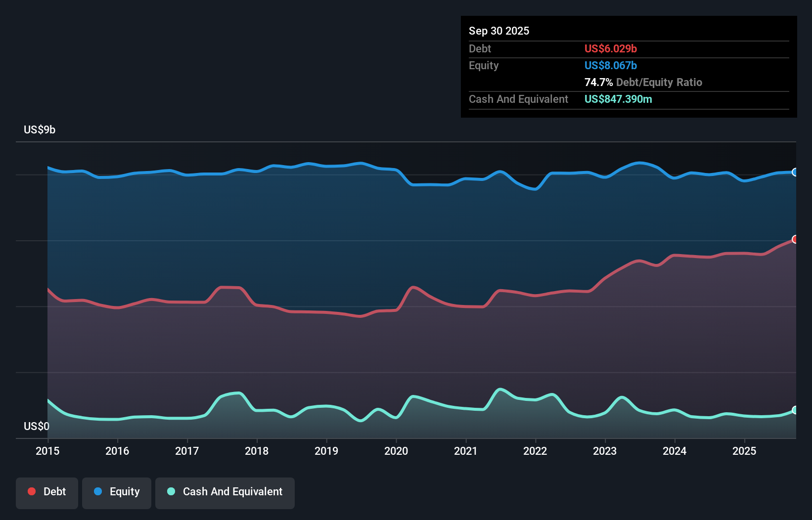The width and height of the screenshot is (812, 520).
Task: Select the blue Equity legend dot
Action: point(98,491)
